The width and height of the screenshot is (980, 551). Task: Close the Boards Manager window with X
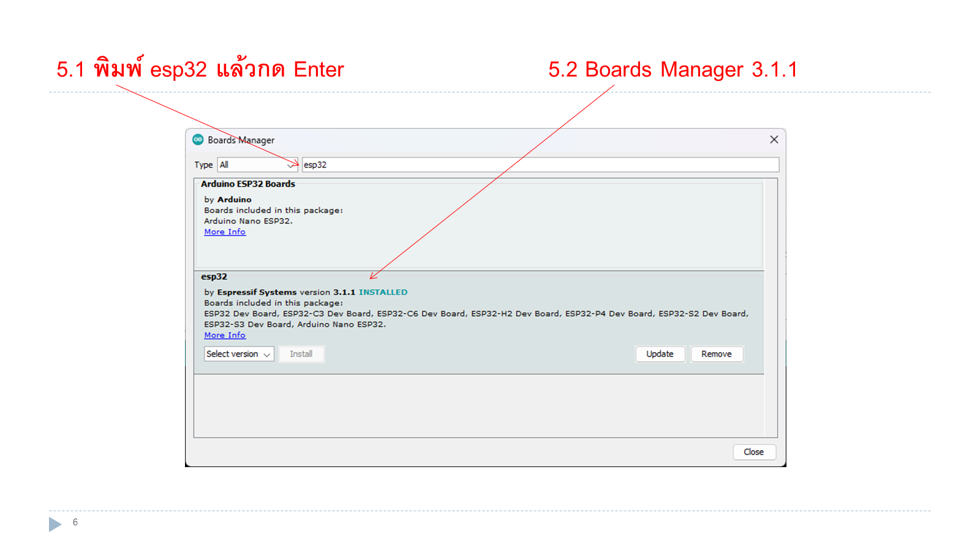pyautogui.click(x=774, y=140)
